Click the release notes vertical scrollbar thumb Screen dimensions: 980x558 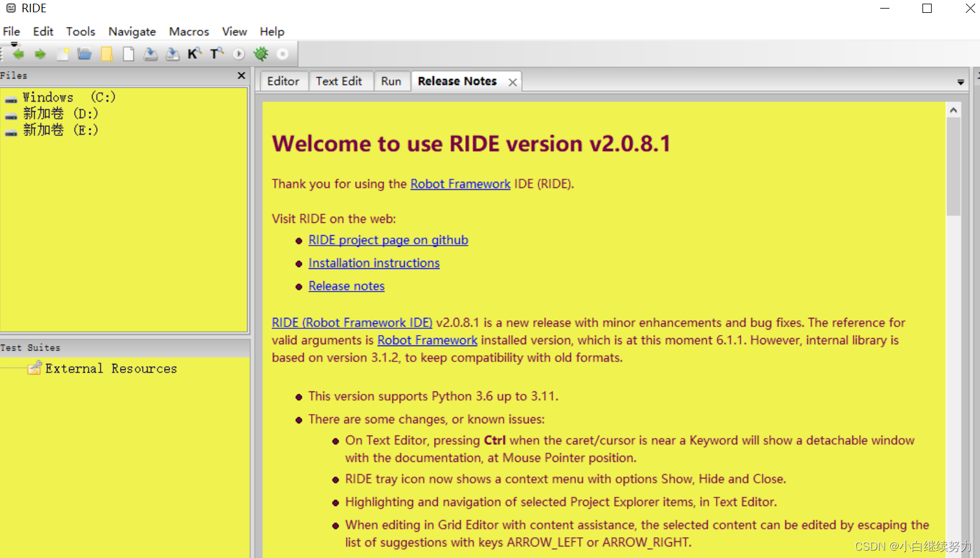(953, 167)
